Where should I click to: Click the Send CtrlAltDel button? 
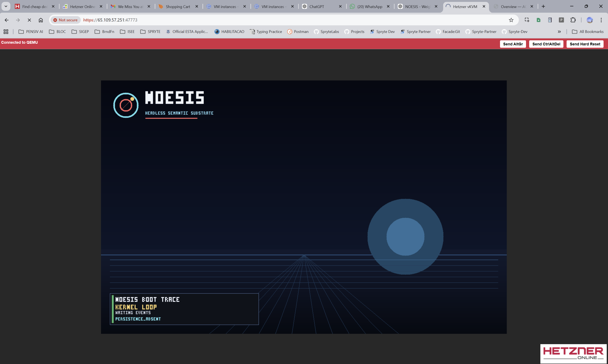[546, 44]
